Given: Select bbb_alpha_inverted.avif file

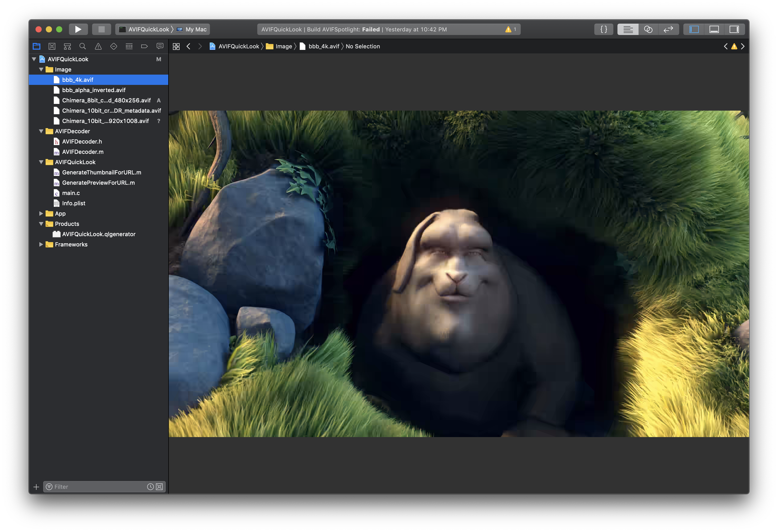Looking at the screenshot, I should pyautogui.click(x=99, y=90).
